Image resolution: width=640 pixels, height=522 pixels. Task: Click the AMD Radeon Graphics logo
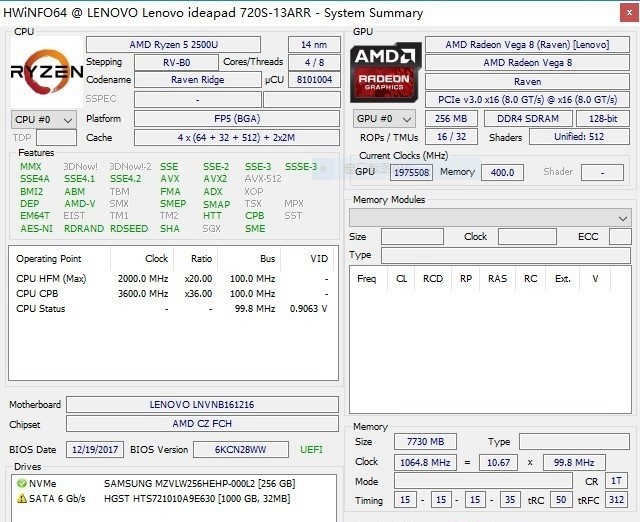(386, 71)
